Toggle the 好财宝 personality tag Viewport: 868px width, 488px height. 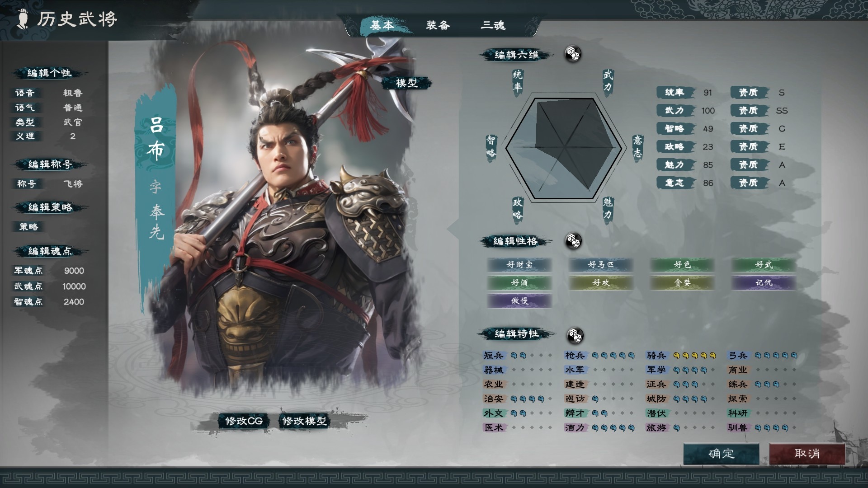pyautogui.click(x=519, y=265)
